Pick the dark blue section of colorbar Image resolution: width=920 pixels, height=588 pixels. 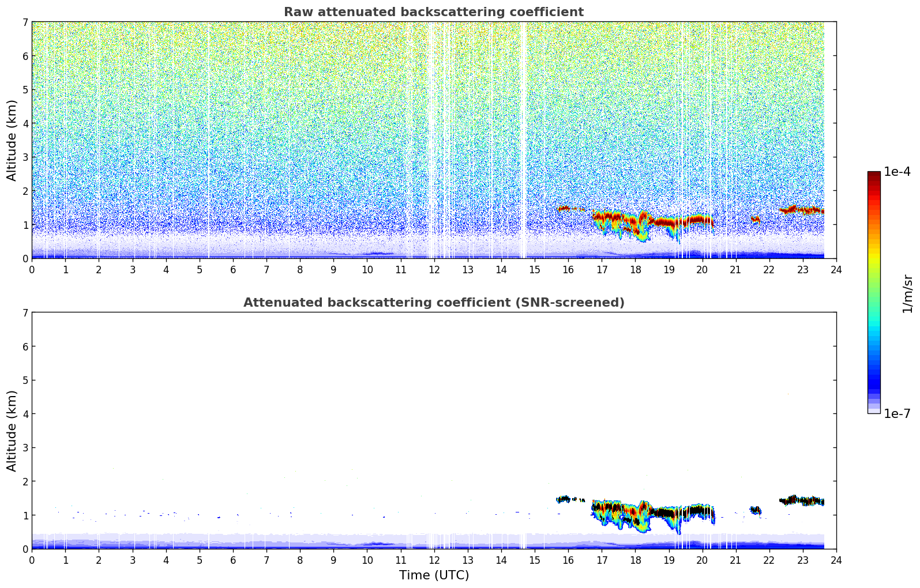click(x=874, y=380)
